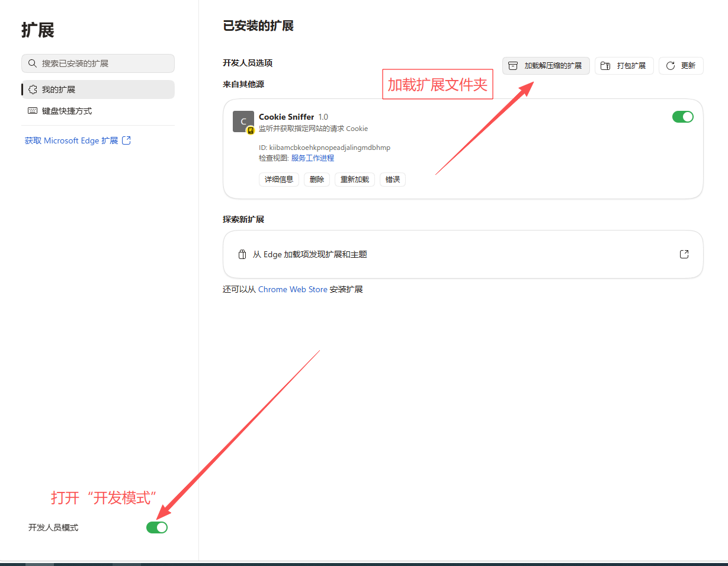Follow the Chrome Web Store link
Screen dimensions: 728x566
point(293,290)
